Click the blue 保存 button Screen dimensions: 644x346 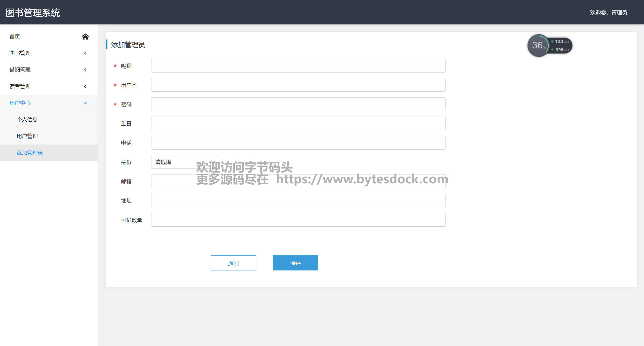coord(295,263)
